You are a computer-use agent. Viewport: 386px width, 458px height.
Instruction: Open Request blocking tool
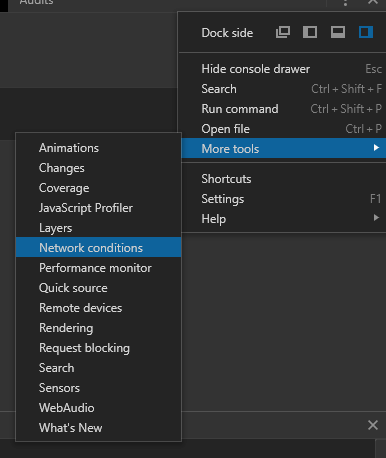[x=99, y=348]
